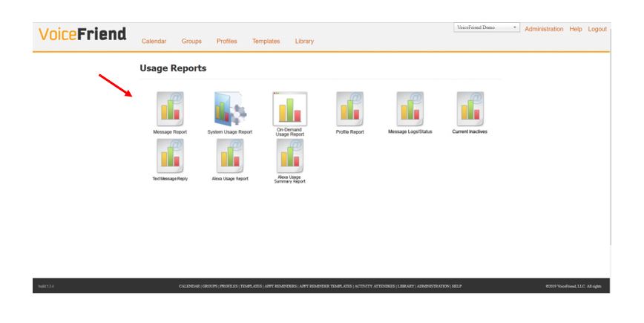Click the "Alexa Usage Summary Report" label text

click(x=290, y=179)
